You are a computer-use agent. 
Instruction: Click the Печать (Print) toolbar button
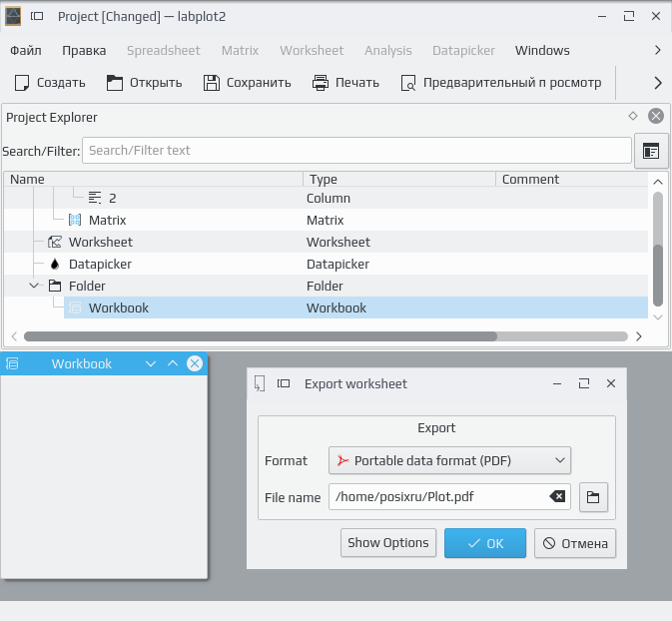click(x=345, y=83)
